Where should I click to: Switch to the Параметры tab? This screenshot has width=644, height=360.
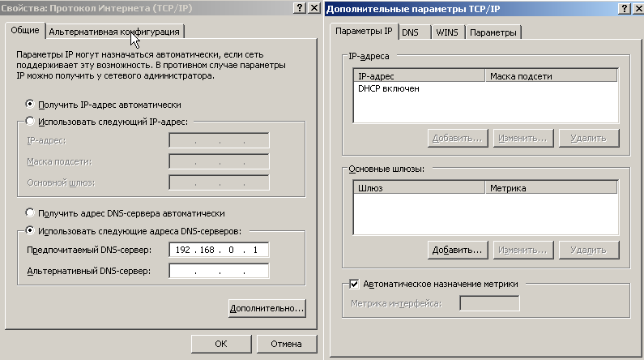point(493,32)
